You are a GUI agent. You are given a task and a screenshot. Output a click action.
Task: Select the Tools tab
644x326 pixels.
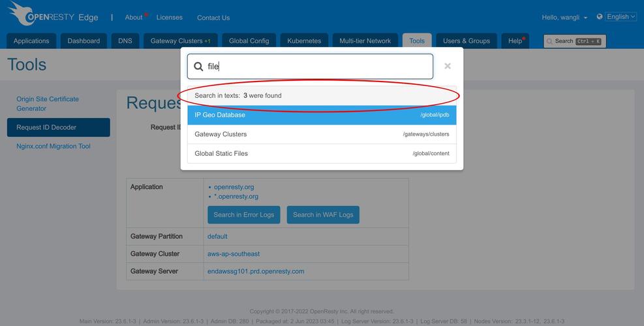417,41
